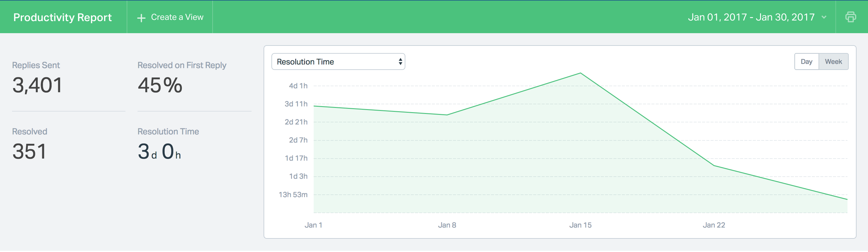This screenshot has height=252, width=868.
Task: Click the chart line point at Jan 8
Action: click(447, 115)
